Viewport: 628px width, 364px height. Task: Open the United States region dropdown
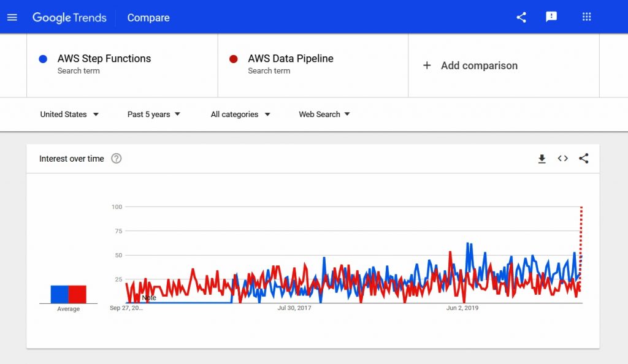coord(69,114)
